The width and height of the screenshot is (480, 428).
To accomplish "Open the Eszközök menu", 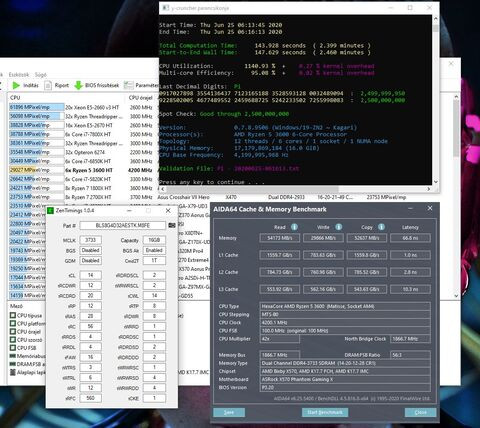I will [x=19, y=75].
